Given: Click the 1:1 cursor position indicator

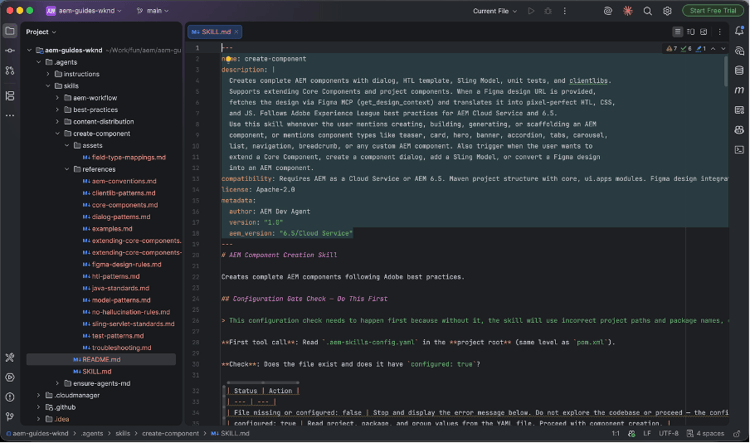Looking at the screenshot, I should (x=616, y=433).
